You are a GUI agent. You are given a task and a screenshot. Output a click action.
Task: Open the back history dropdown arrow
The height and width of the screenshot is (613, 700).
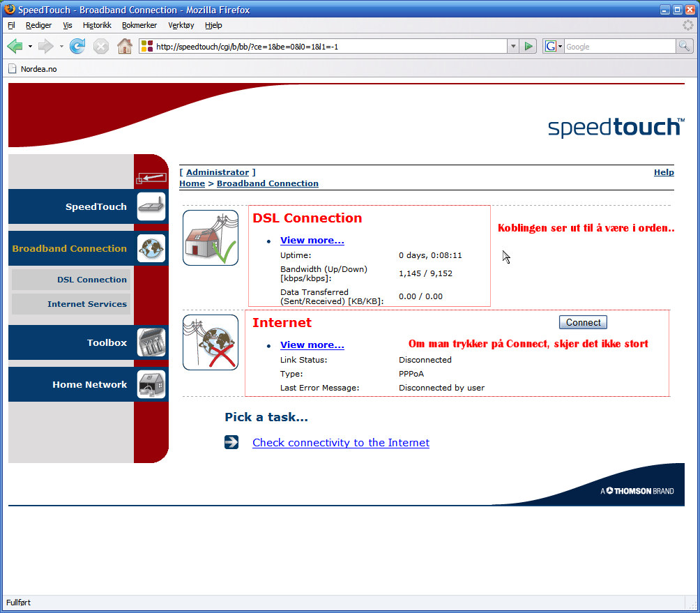pyautogui.click(x=30, y=47)
